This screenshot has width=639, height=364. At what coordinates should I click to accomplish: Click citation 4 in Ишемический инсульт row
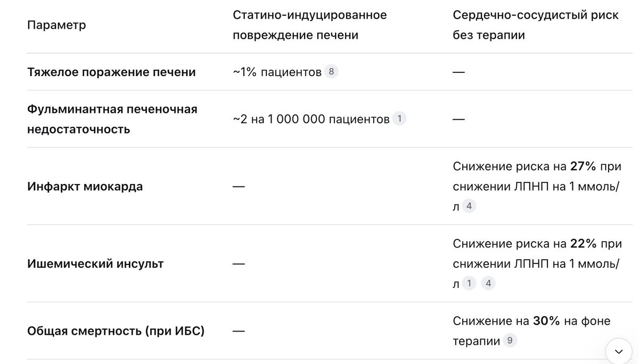pos(488,283)
